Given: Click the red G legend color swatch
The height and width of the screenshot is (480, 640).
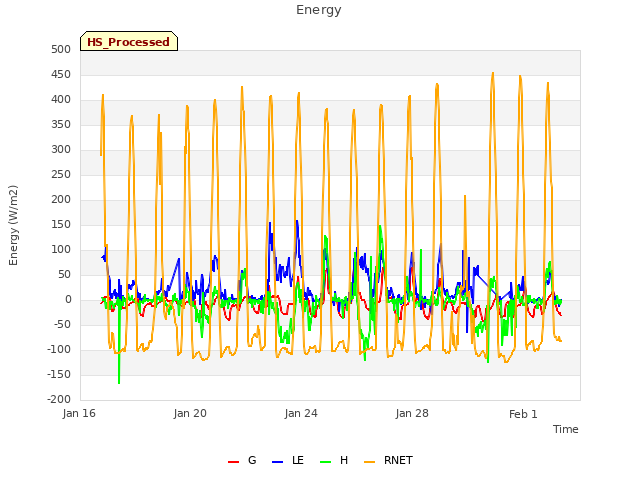Looking at the screenshot, I should pos(233,462).
